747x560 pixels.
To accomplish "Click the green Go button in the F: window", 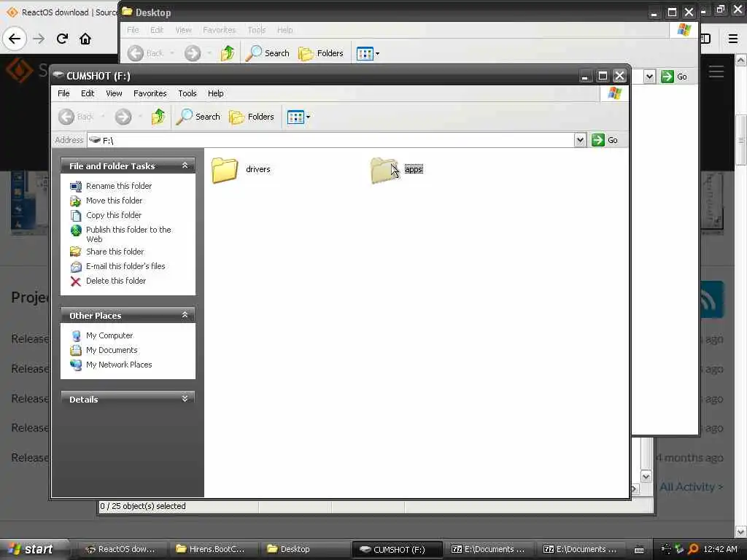I will coord(605,140).
